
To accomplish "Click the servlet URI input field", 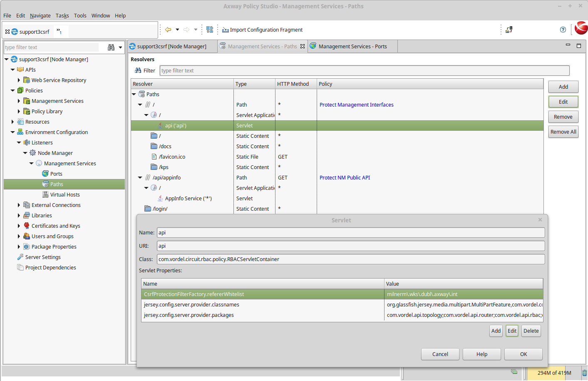I will point(350,246).
